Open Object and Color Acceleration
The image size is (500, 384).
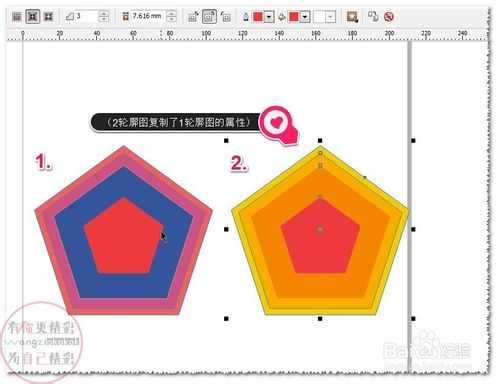pyautogui.click(x=352, y=16)
